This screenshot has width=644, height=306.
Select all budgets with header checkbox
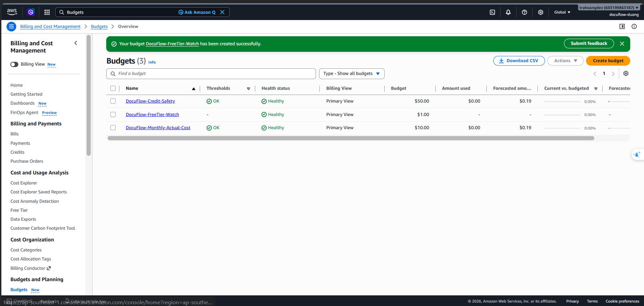pyautogui.click(x=113, y=88)
